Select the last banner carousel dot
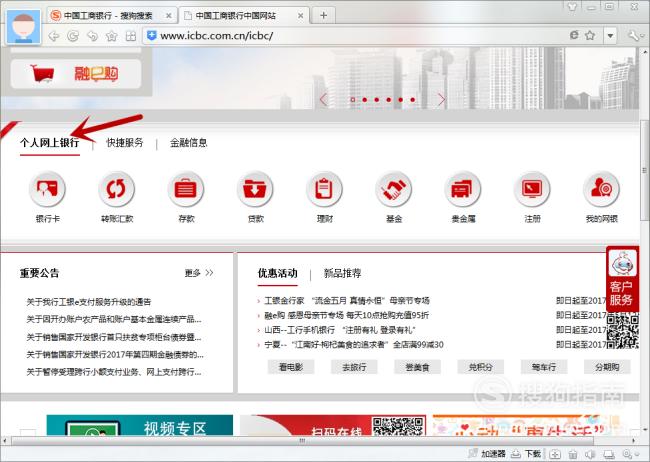This screenshot has height=462, width=650. (412, 100)
